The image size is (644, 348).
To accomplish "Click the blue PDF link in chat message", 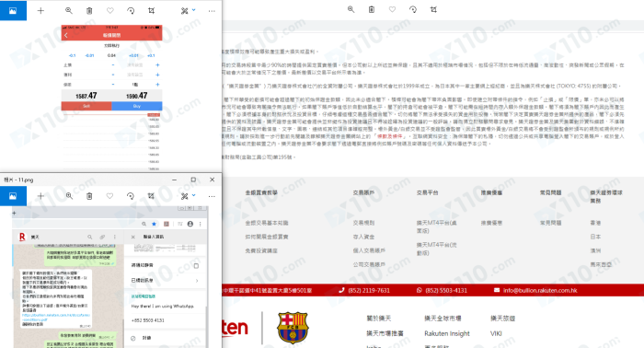I will [55, 318].
